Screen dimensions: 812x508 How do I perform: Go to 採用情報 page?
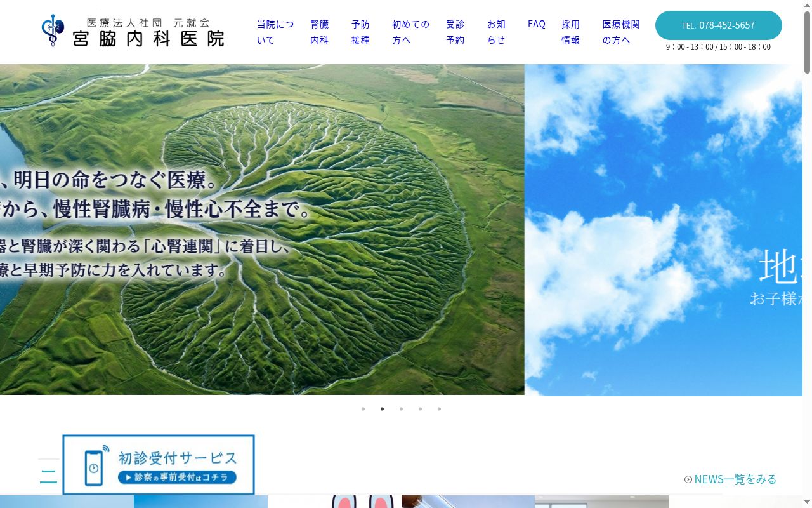pos(571,32)
